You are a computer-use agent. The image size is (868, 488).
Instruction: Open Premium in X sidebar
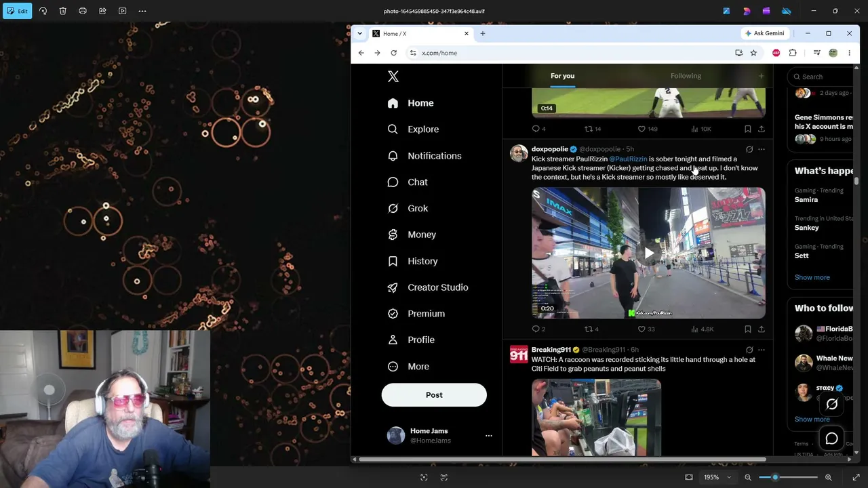tap(416, 314)
